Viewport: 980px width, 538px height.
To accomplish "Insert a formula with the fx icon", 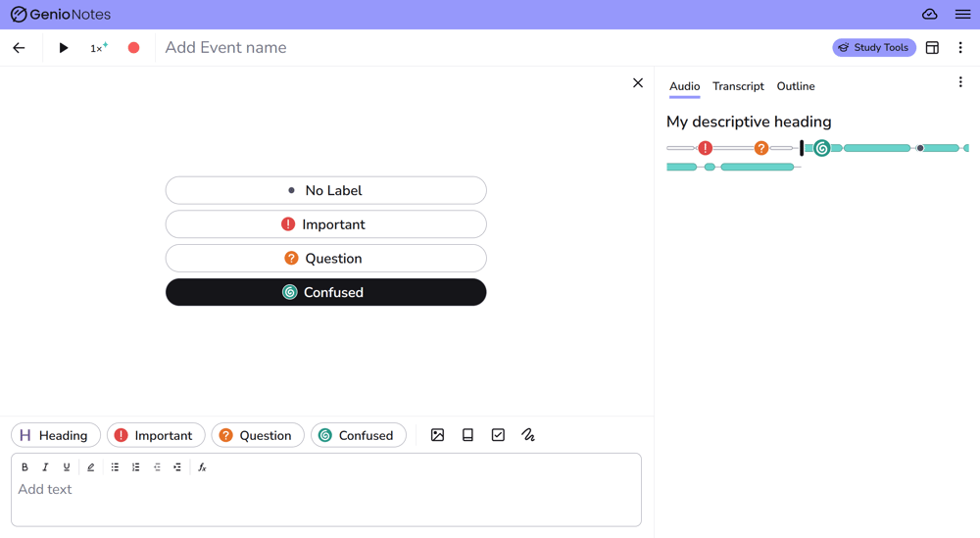I will tap(202, 467).
